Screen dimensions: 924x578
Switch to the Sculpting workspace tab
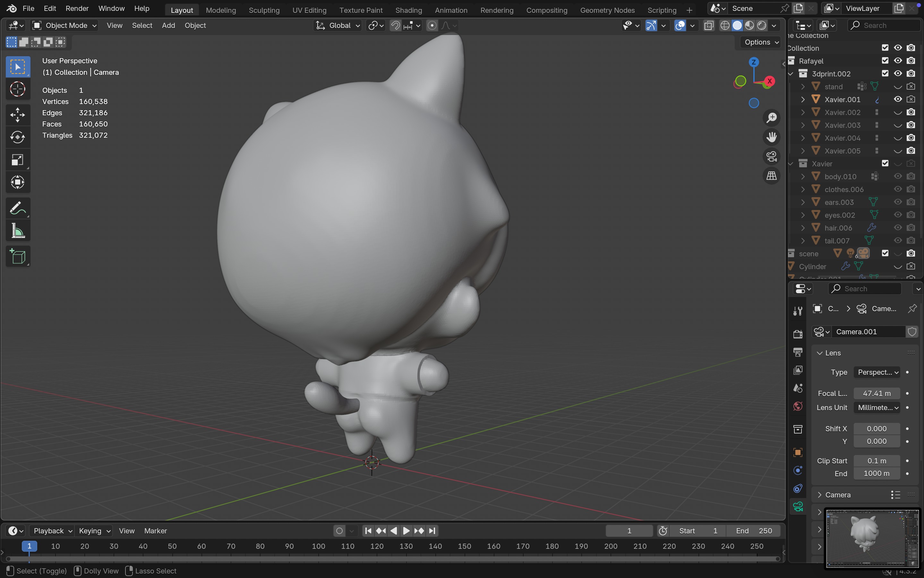[x=264, y=10]
